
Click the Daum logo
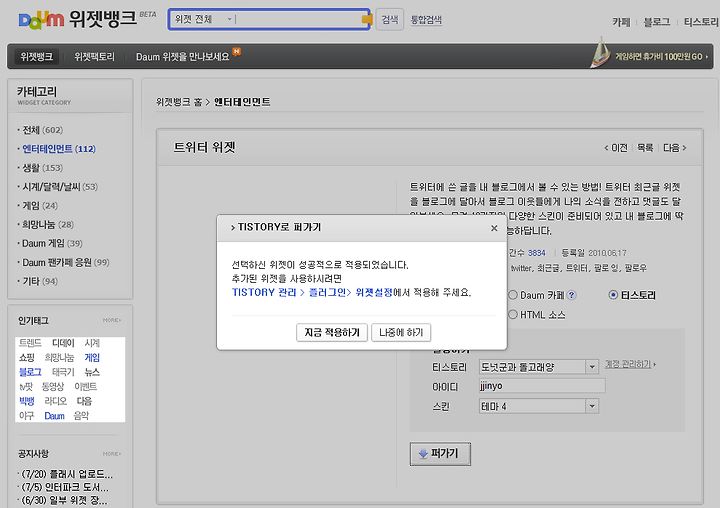click(x=41, y=20)
